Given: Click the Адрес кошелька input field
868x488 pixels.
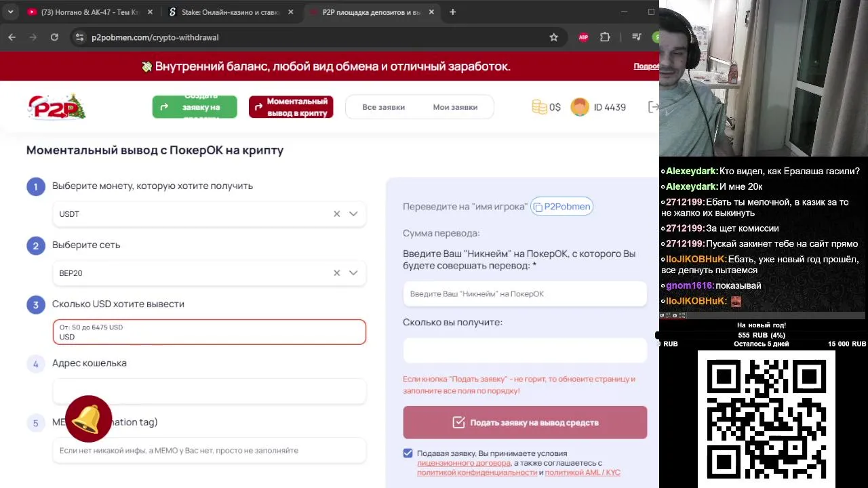Looking at the screenshot, I should pyautogui.click(x=210, y=391).
